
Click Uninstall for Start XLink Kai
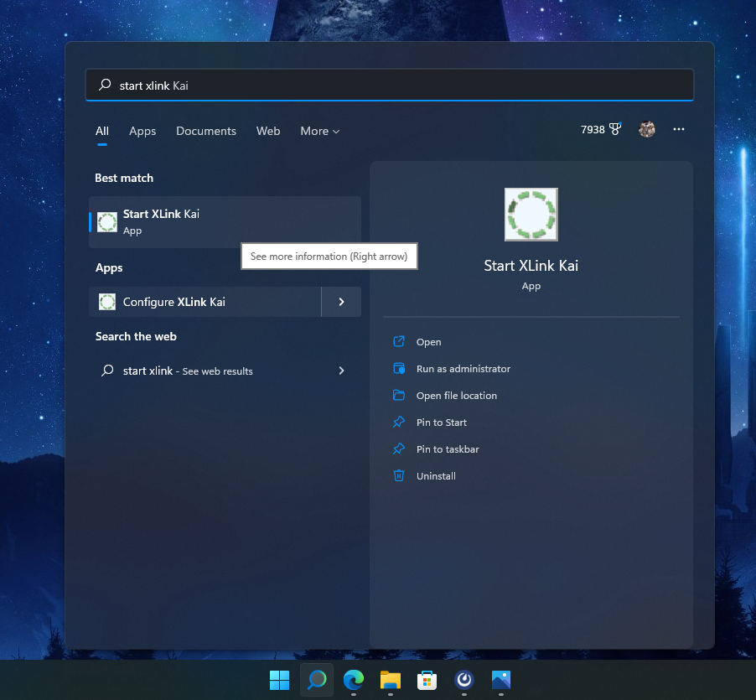tap(436, 476)
